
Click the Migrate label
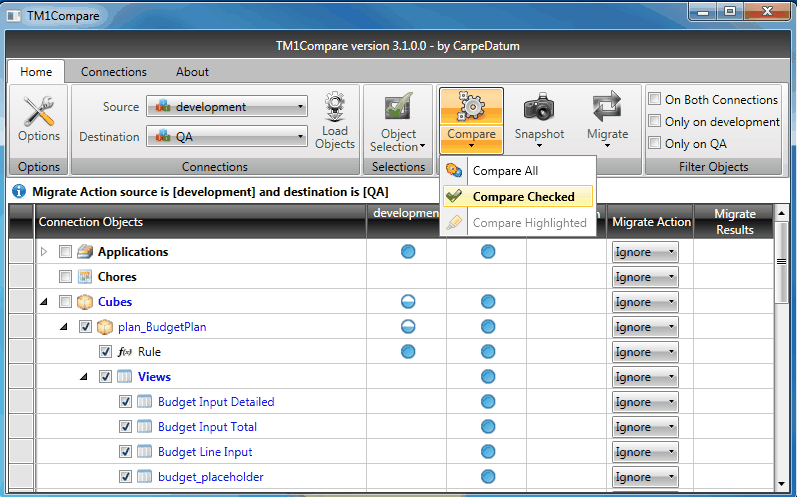(x=607, y=134)
